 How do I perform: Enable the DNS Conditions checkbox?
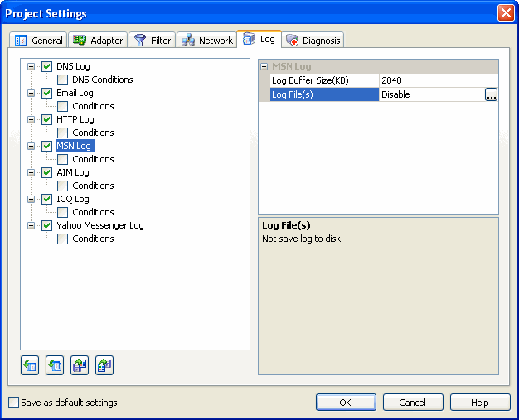pyautogui.click(x=62, y=80)
